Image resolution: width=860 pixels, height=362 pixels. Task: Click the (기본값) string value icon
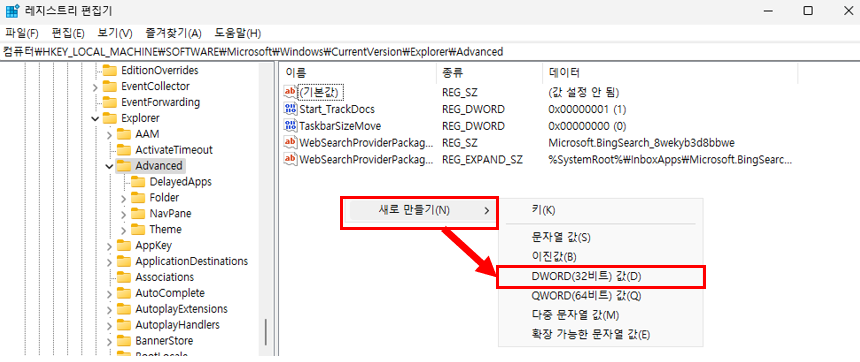pyautogui.click(x=290, y=92)
